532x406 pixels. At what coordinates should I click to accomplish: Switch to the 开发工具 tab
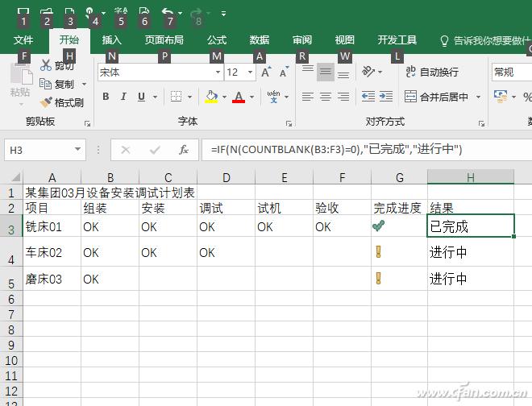pos(397,40)
